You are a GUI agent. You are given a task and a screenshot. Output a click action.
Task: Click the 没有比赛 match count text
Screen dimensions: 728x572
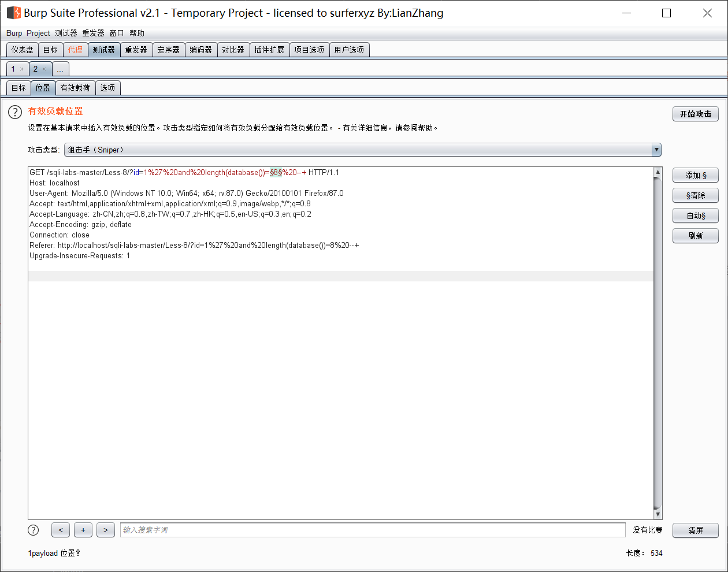click(648, 530)
